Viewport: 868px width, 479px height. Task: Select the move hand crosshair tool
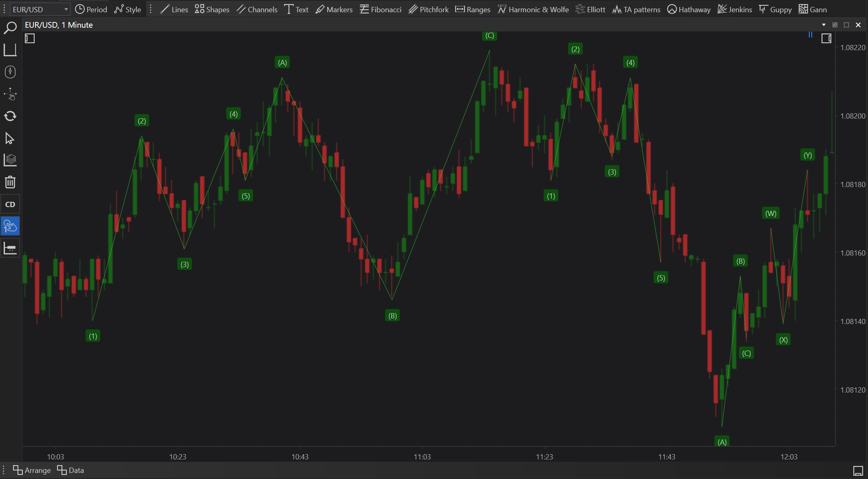pyautogui.click(x=10, y=94)
